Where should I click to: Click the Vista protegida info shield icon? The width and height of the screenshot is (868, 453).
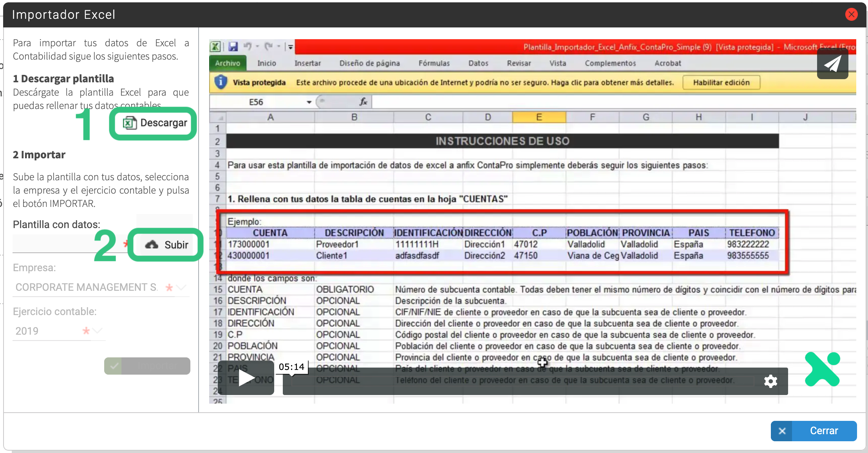click(x=221, y=82)
